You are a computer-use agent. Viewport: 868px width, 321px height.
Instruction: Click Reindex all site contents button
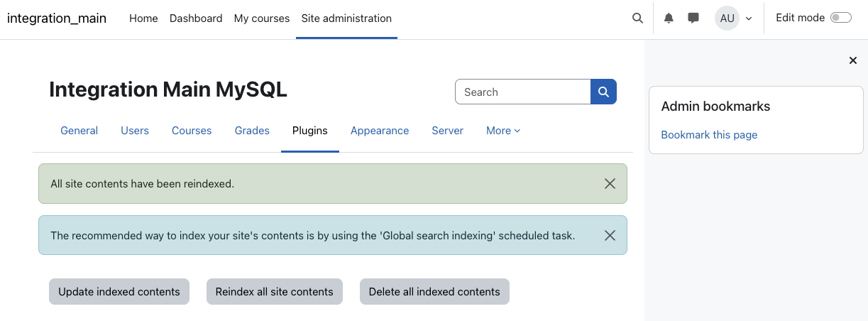point(275,292)
